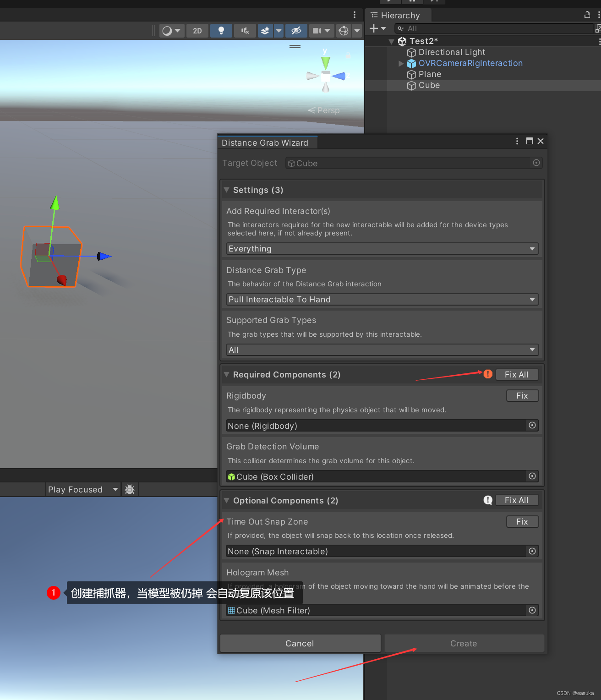The image size is (601, 700).
Task: Click the Grab Detection Volume picker icon
Action: pos(532,476)
